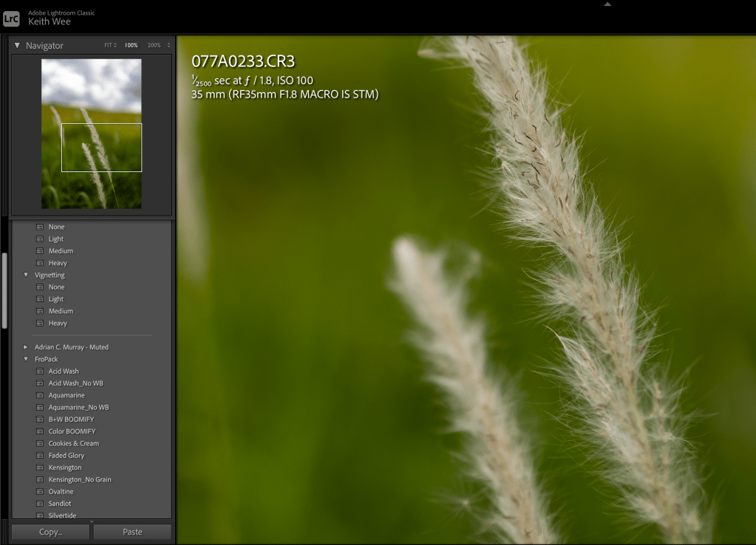Click the Aquamarine preset icon

40,396
